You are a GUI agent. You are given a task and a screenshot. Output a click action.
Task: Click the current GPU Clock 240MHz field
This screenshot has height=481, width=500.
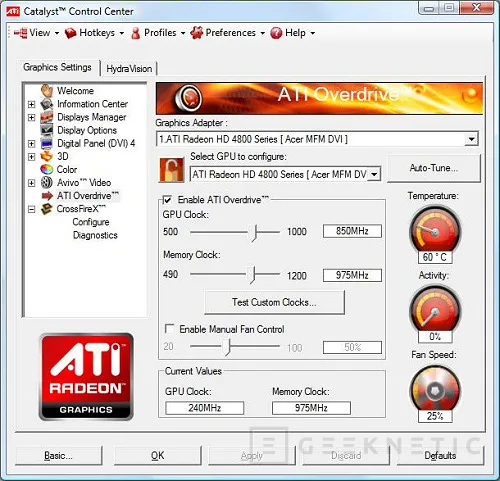pyautogui.click(x=205, y=408)
